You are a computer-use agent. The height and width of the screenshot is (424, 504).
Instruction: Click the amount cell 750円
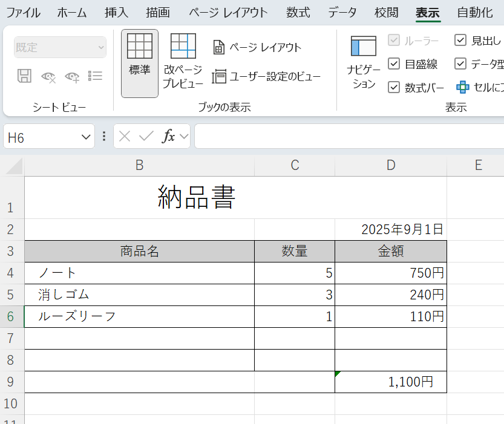pyautogui.click(x=391, y=273)
